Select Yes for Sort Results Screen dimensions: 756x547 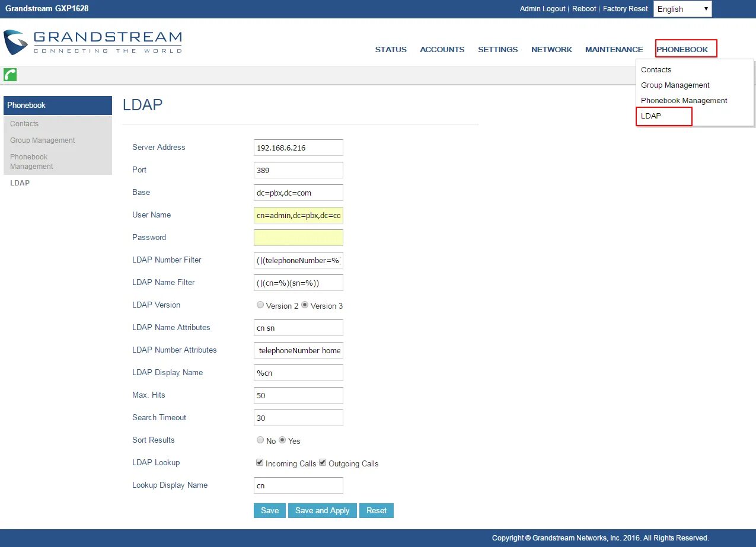point(282,440)
